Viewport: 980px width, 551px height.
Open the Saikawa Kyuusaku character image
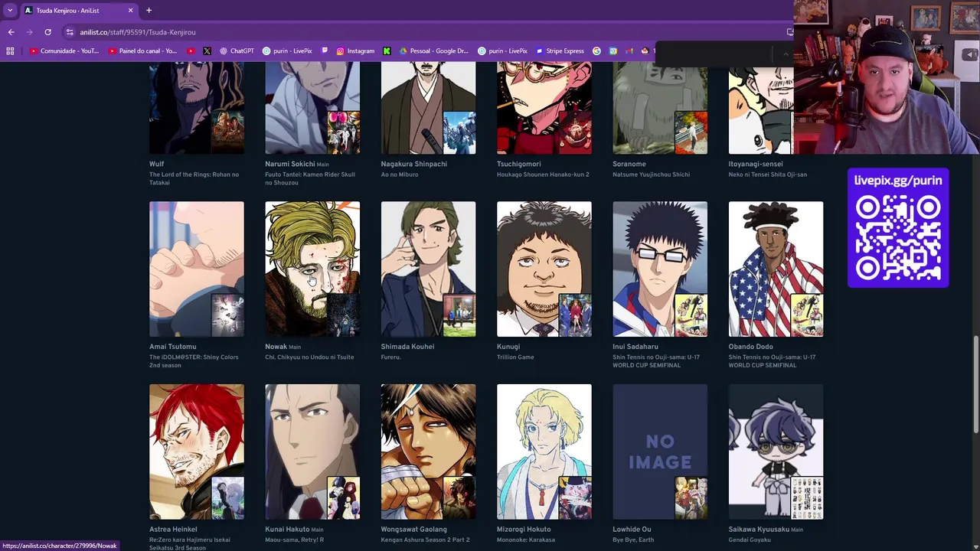[776, 452]
